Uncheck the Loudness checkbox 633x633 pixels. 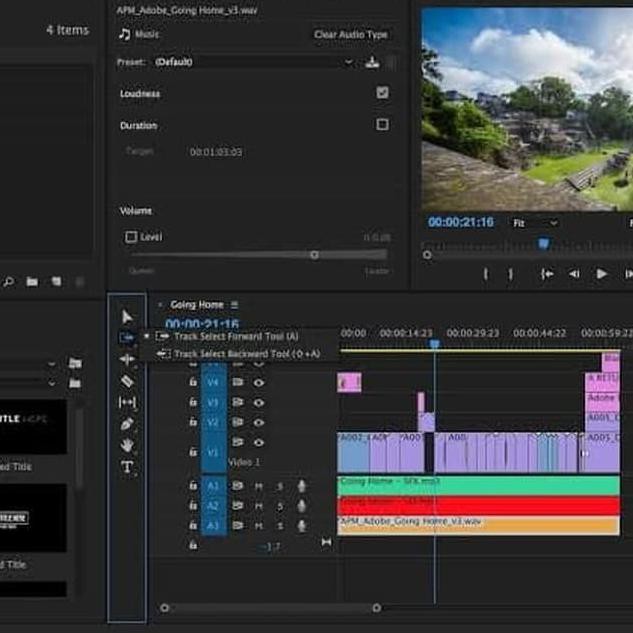382,93
